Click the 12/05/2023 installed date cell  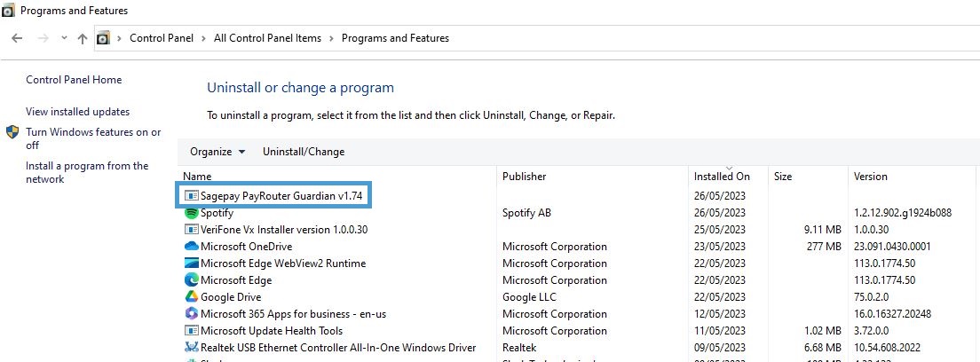click(x=719, y=314)
